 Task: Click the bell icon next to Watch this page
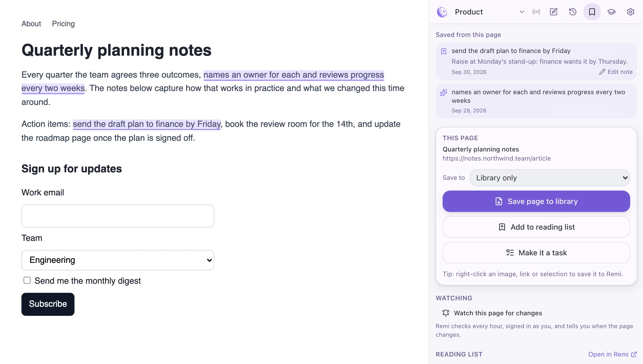446,313
